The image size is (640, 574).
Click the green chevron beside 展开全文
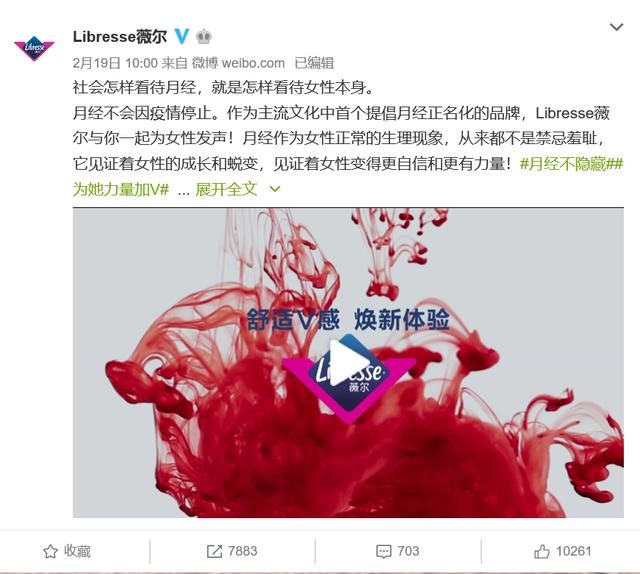click(276, 189)
